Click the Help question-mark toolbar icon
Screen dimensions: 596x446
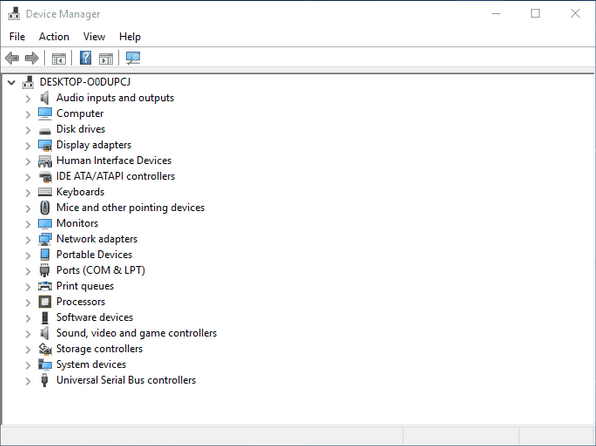coord(86,58)
